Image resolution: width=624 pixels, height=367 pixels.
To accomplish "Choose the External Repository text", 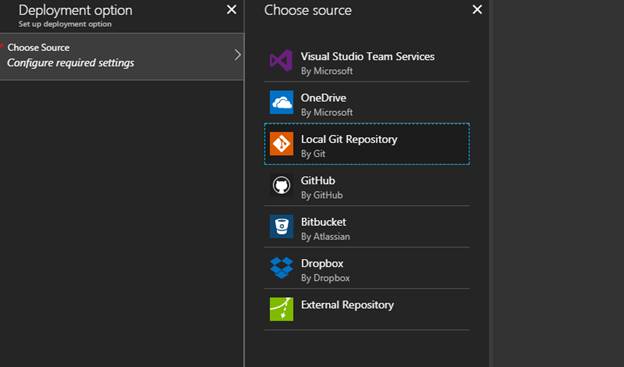I will (x=347, y=305).
